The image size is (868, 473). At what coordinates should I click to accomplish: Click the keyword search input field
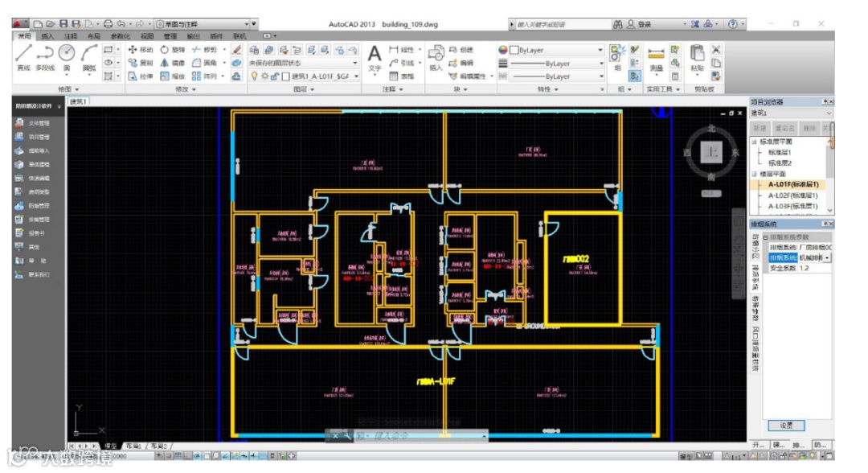click(562, 24)
